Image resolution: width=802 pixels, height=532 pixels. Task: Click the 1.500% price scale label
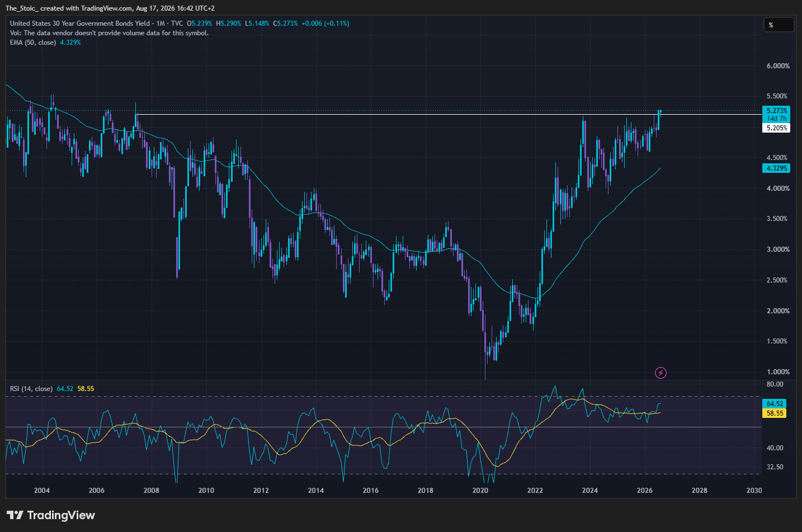(778, 341)
